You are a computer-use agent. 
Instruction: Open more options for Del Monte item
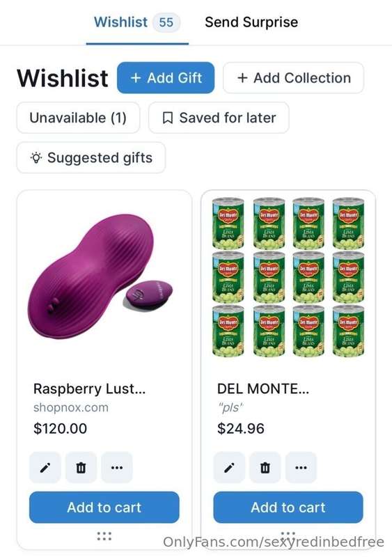tap(301, 467)
